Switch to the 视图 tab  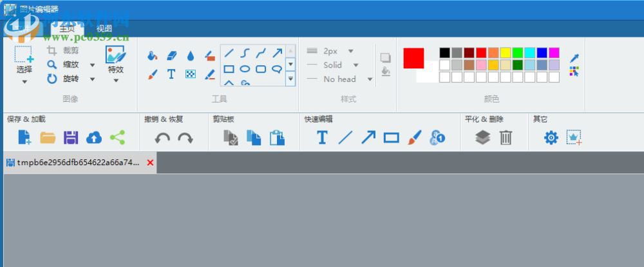(104, 28)
